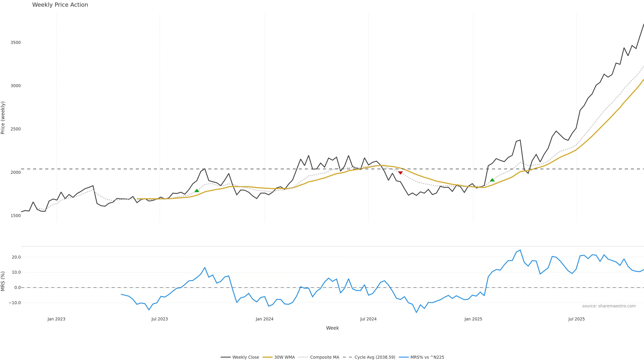Click the red down-triangle marker on the chart
This screenshot has height=362, width=644.
coord(400,173)
